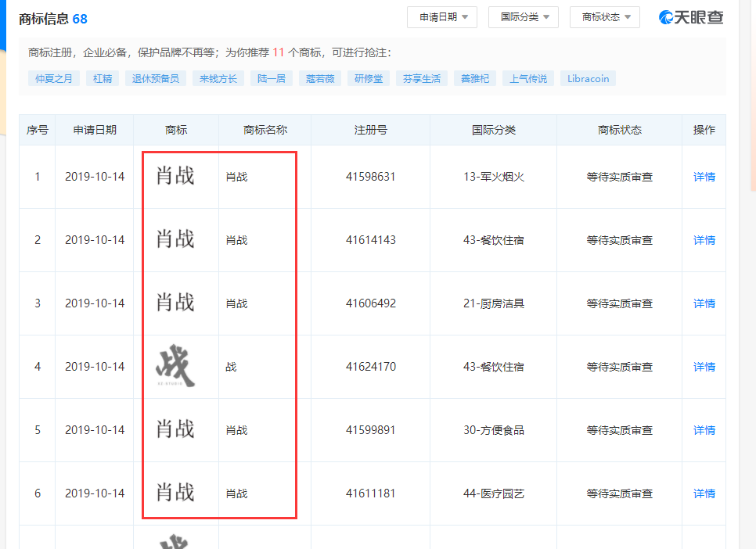Click the 申请日期 column header
The height and width of the screenshot is (549, 756).
point(95,130)
